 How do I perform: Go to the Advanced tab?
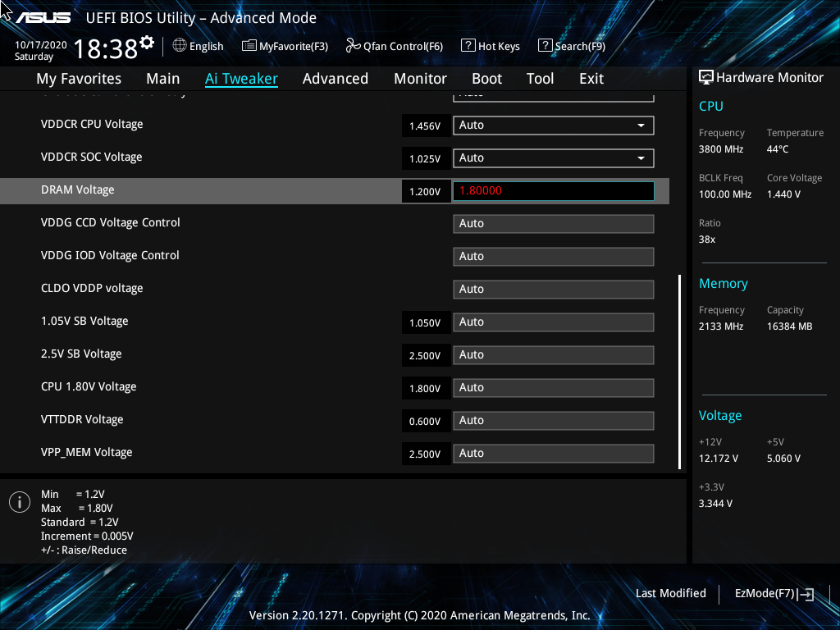pyautogui.click(x=336, y=79)
